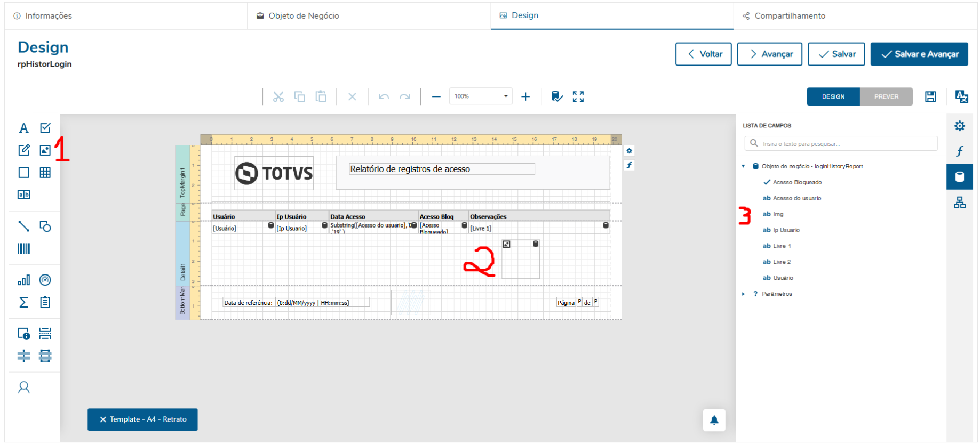Select the Check Box tool in the toolbox
The height and width of the screenshot is (445, 980).
(x=45, y=128)
